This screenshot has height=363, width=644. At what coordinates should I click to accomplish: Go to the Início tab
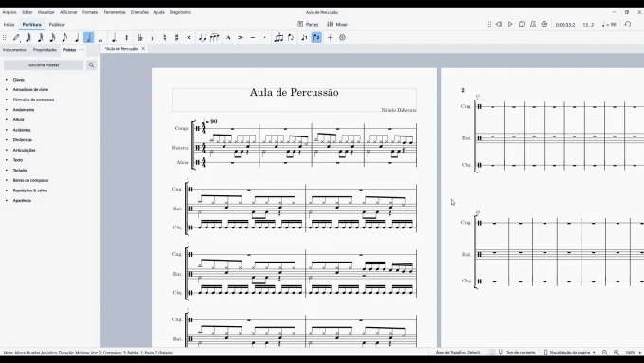tap(9, 25)
